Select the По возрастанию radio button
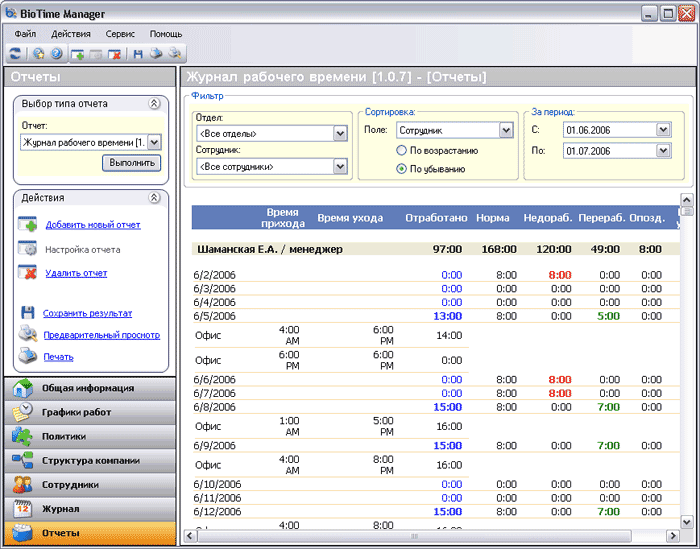 pos(401,150)
